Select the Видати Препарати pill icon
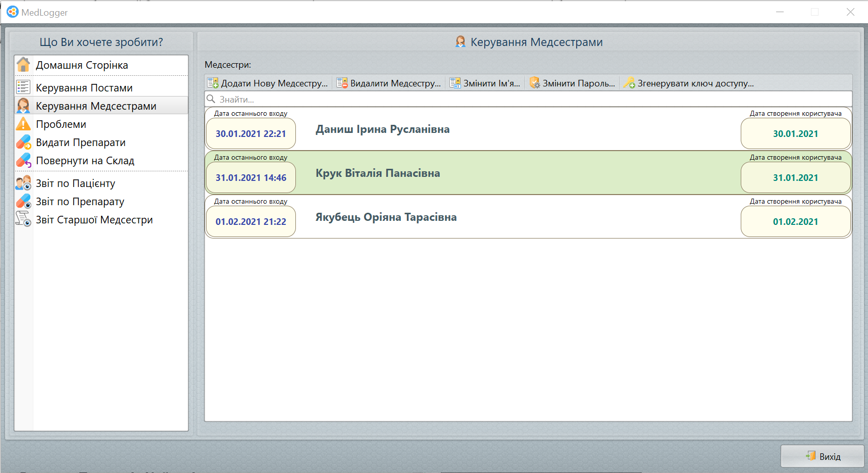The width and height of the screenshot is (868, 473). tap(23, 142)
